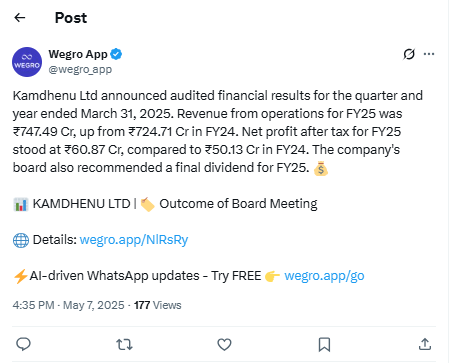The height and width of the screenshot is (363, 467).
Task: Click the globe emoji beside Details
Action: tap(21, 240)
